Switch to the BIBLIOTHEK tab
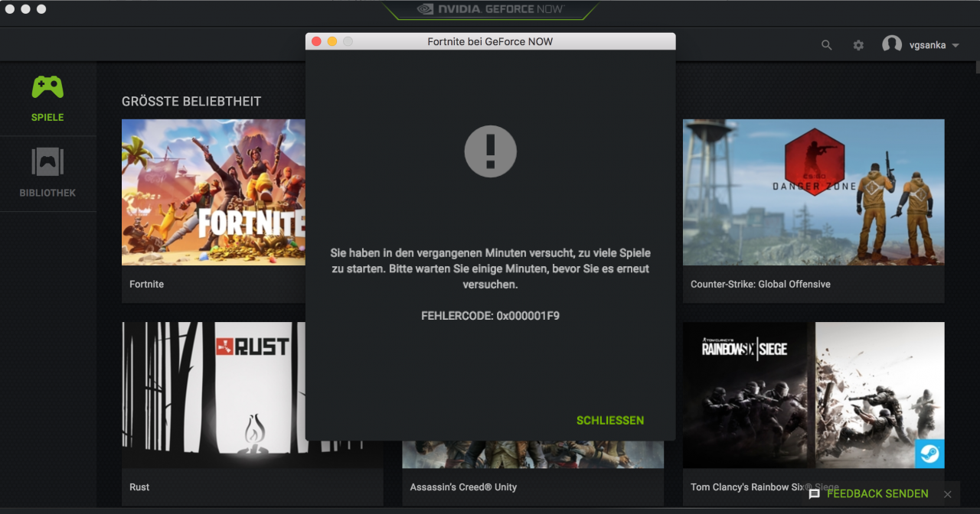Screen dimensions: 980x514 point(47,173)
